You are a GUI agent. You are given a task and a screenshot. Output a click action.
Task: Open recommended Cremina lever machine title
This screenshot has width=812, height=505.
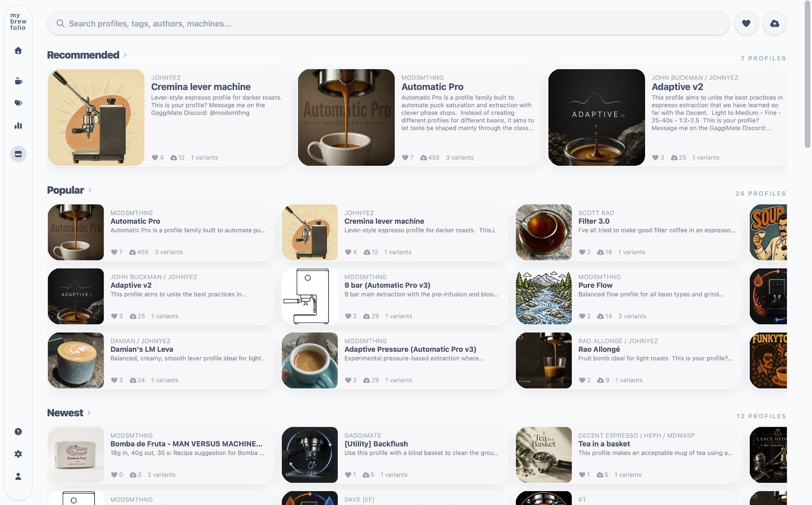[201, 87]
